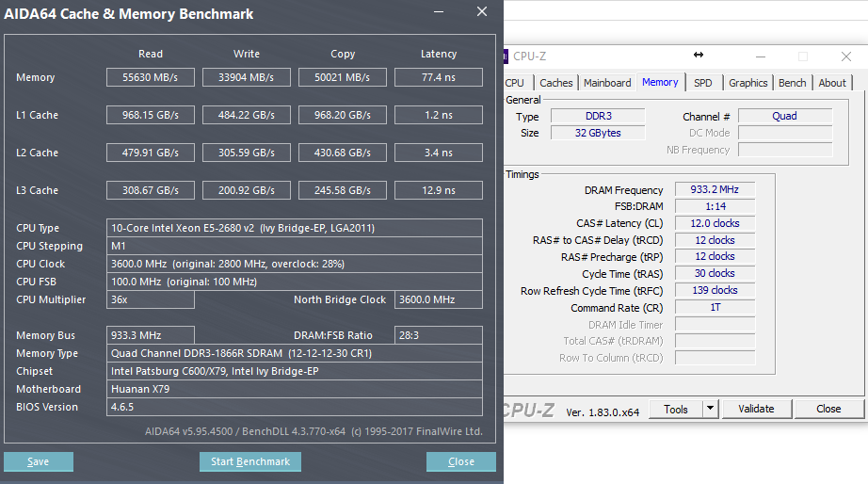Click the CPU Stepping field M1
Viewport: 868px width, 484px height.
click(x=295, y=246)
